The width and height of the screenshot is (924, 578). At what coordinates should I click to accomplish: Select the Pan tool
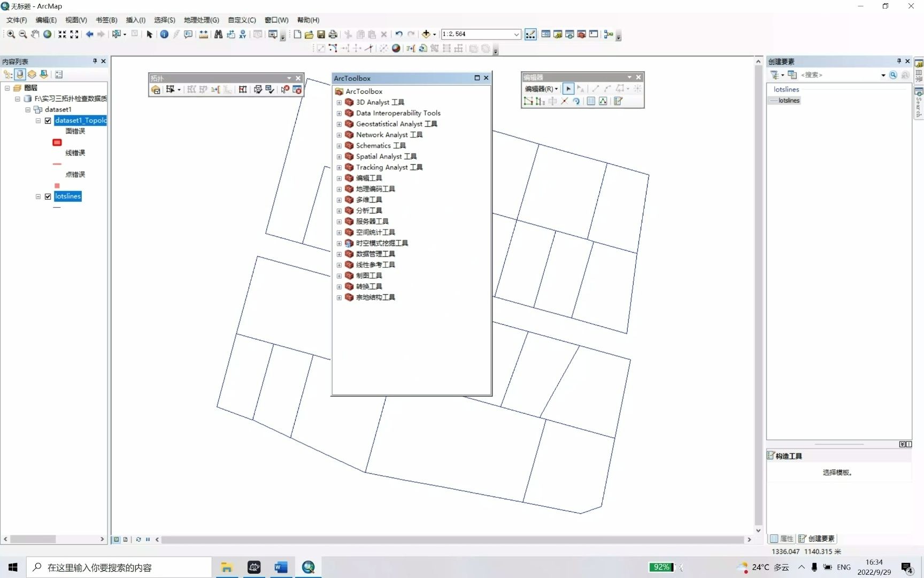[35, 34]
